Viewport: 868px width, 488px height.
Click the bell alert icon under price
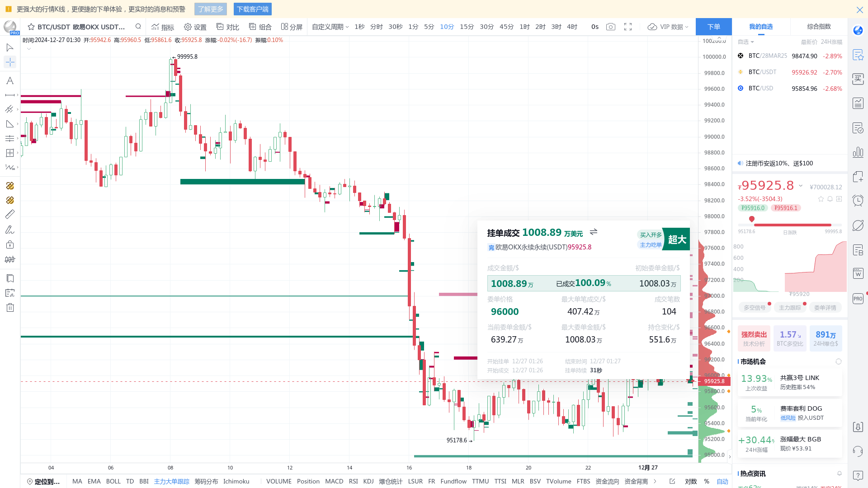(830, 199)
